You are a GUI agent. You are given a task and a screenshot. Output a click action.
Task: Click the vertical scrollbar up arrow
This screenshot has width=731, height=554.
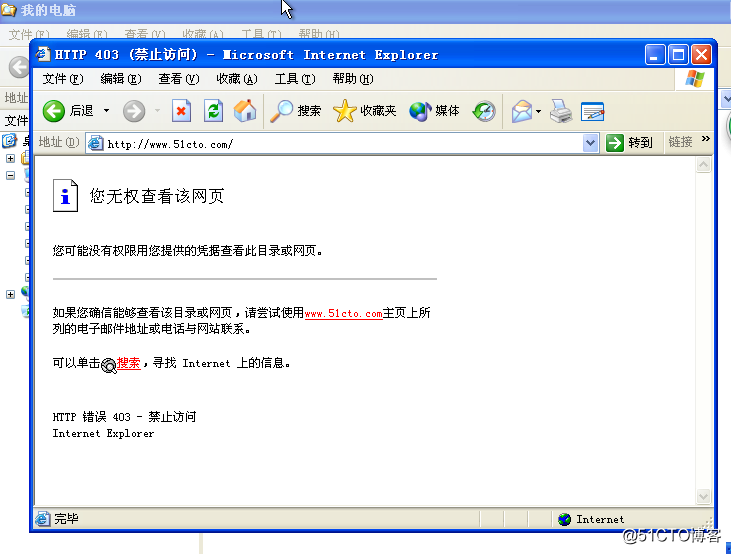pos(703,165)
